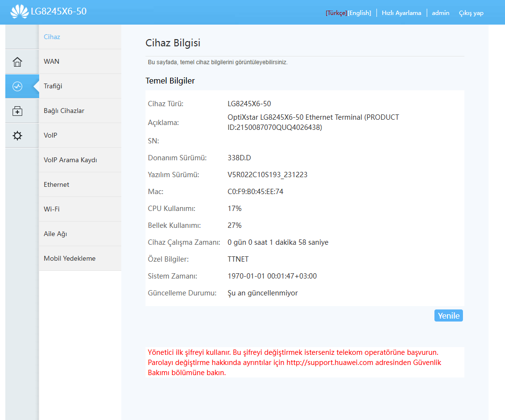Click the admin account link
Screen dimensions: 505x420
tap(440, 13)
